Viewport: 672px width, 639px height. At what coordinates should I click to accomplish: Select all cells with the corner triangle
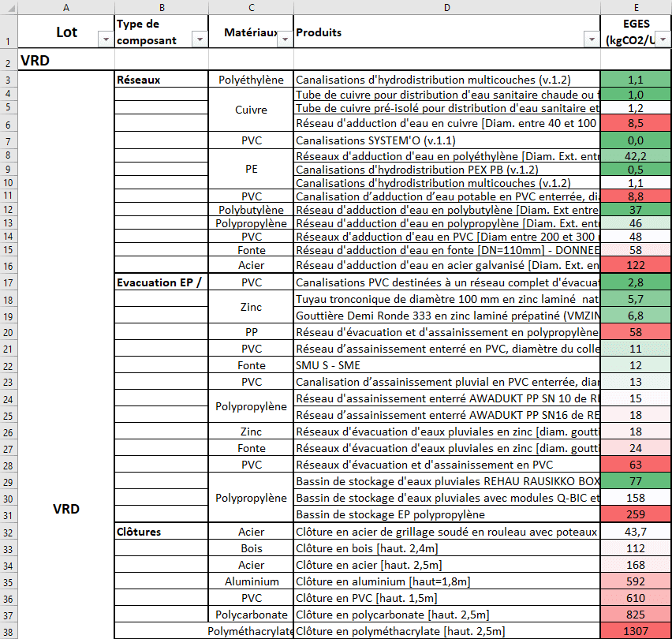(9, 8)
